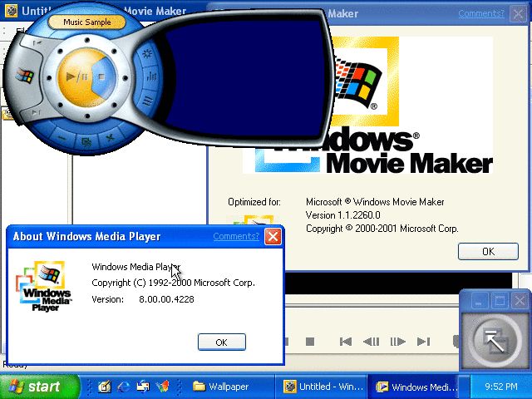Skip to previous track on skin player
Viewport: 532px width, 399px height.
pyautogui.click(x=37, y=43)
